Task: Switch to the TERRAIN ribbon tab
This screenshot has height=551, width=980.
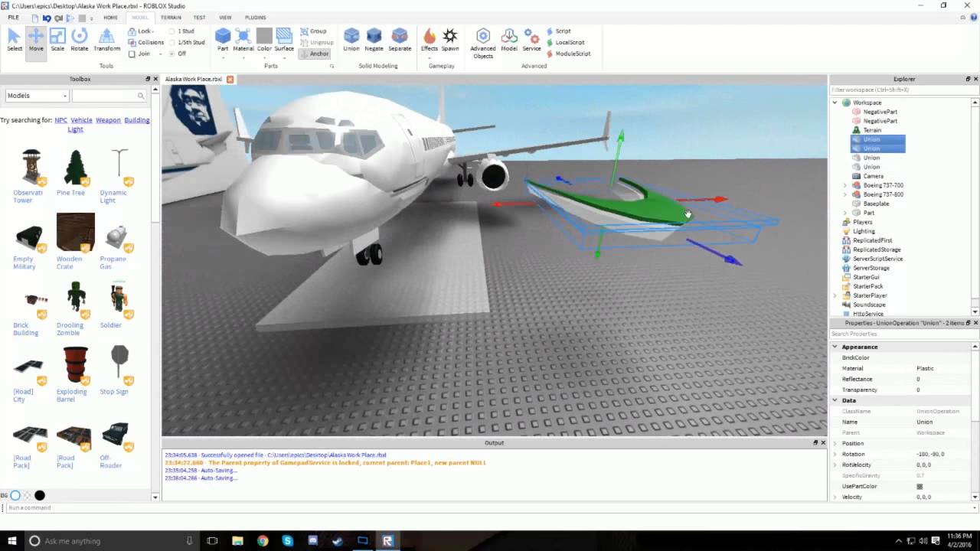Action: point(171,17)
